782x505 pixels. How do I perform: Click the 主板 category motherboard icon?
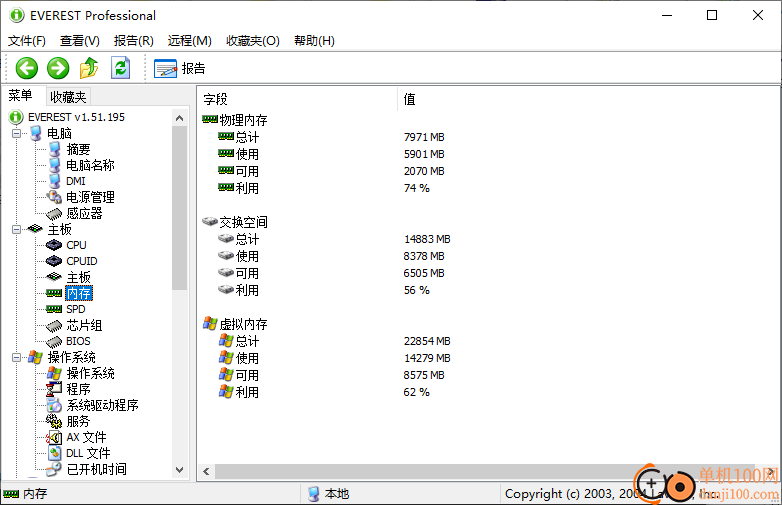pos(35,229)
